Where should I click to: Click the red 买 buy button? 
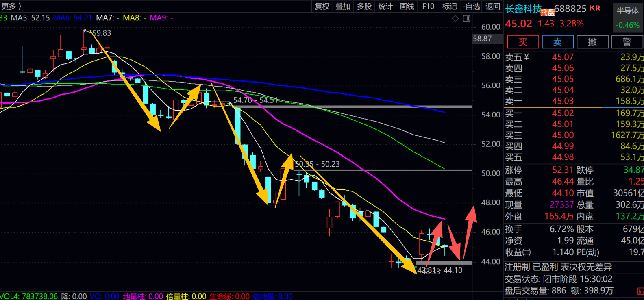(523, 42)
